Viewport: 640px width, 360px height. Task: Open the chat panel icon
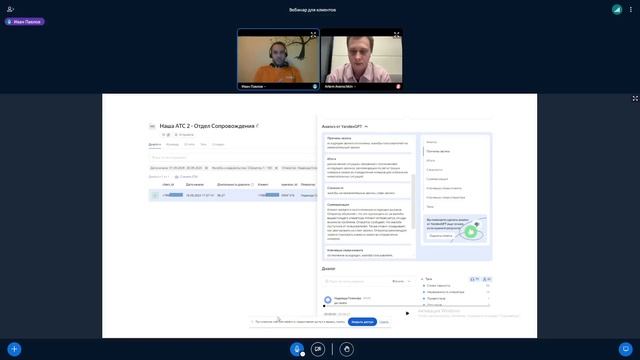[x=625, y=349]
